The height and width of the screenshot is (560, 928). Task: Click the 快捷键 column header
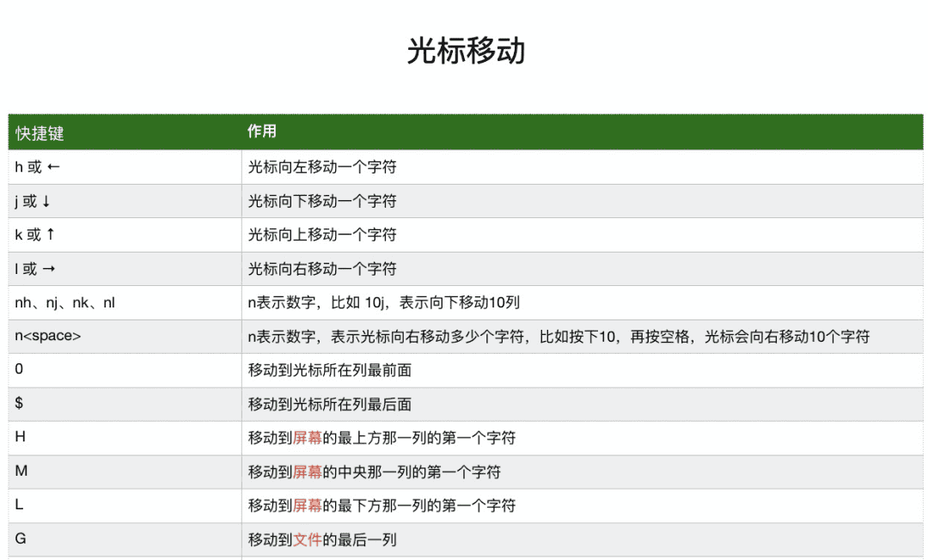(40, 133)
